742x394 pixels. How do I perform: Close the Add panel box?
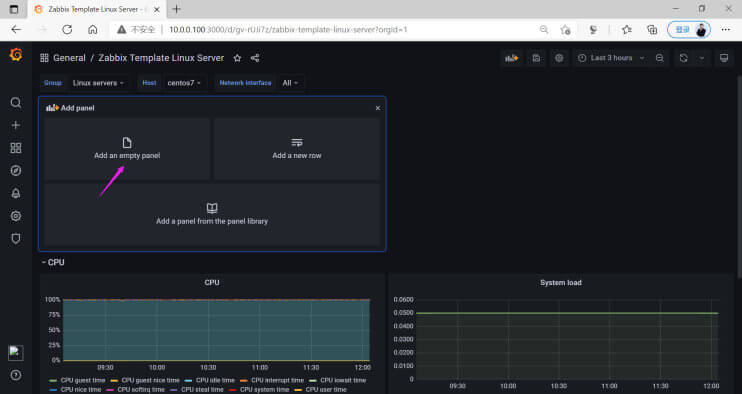[378, 108]
